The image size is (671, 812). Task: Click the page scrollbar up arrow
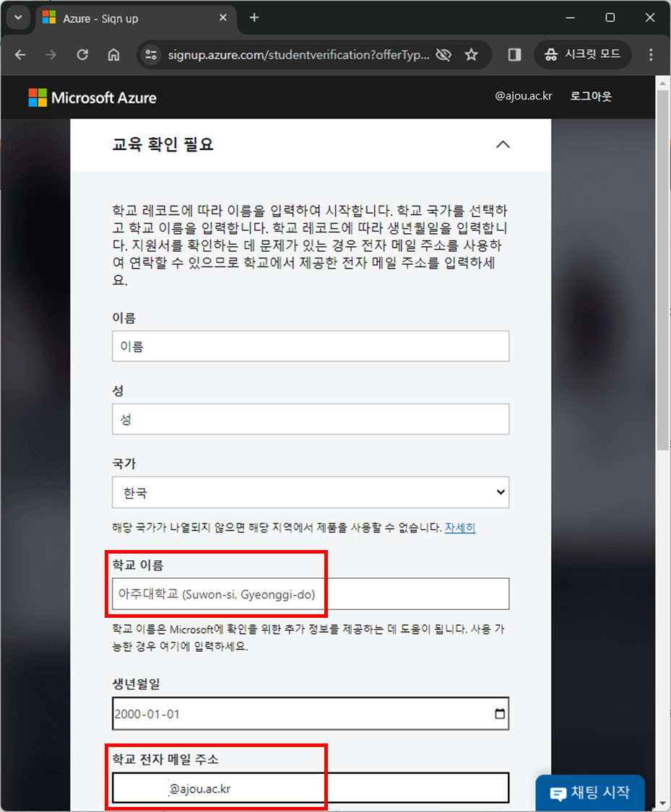[663, 83]
